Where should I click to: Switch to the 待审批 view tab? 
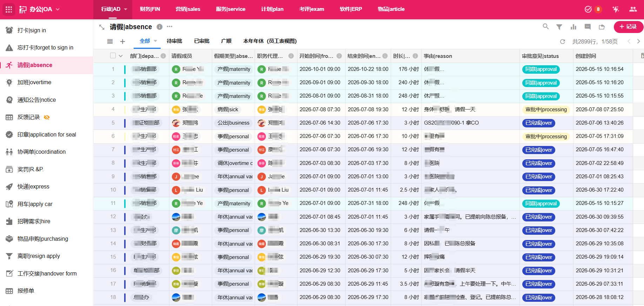click(174, 41)
